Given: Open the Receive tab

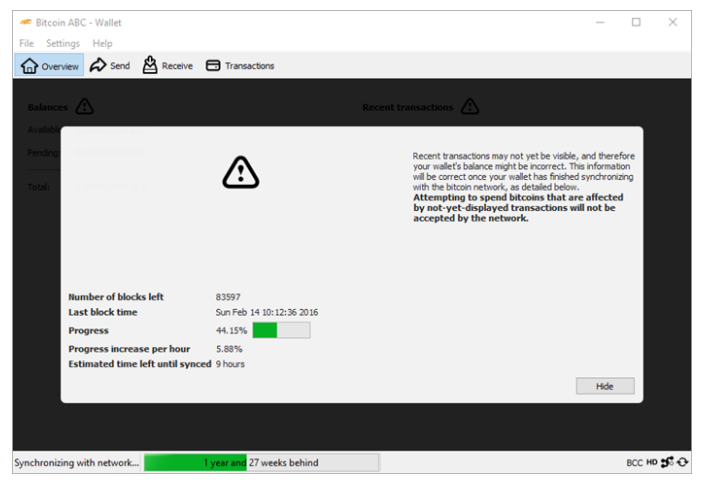Looking at the screenshot, I should pos(168,66).
